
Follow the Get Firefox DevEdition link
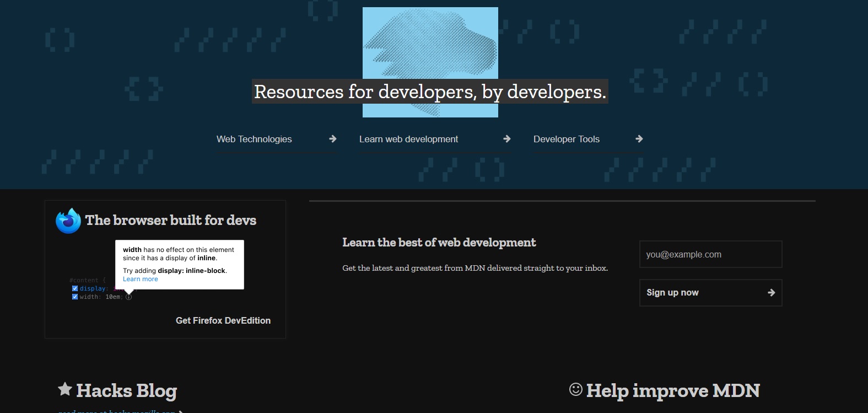[x=223, y=320]
